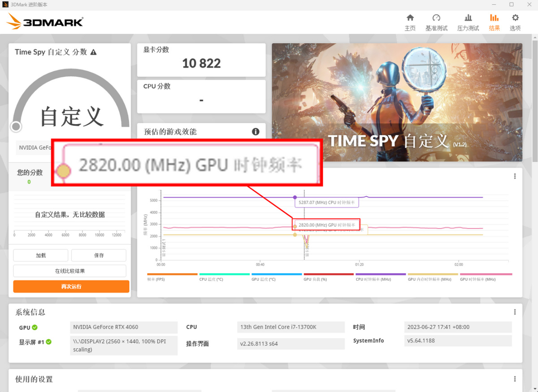
Task: Toggle the CPU 时钟频率 (MHz) legend series
Action: [x=381, y=277]
